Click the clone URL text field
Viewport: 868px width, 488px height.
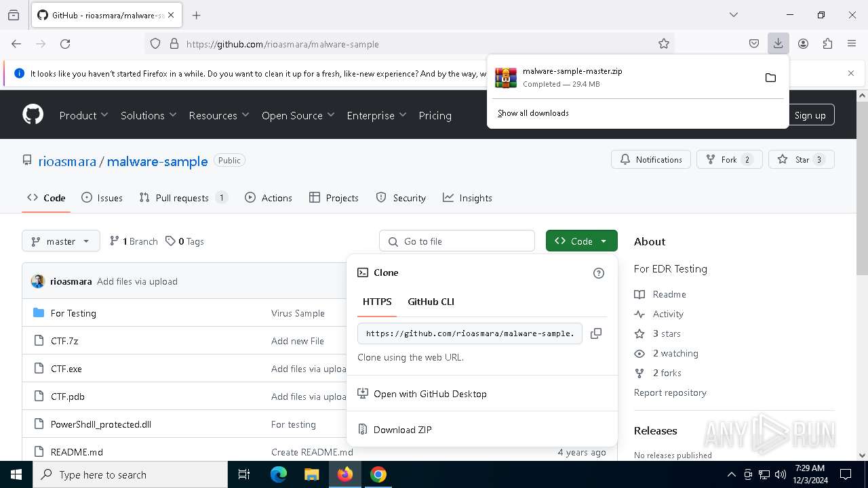coord(470,333)
